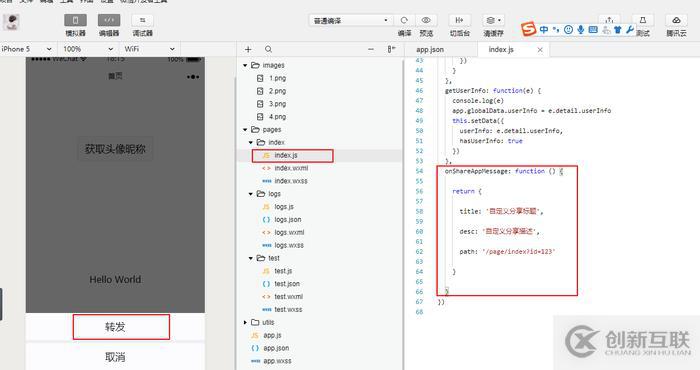Screen dimensions: 700x370
Task: Click the upload icon in the toolbar
Action: pyautogui.click(x=609, y=20)
